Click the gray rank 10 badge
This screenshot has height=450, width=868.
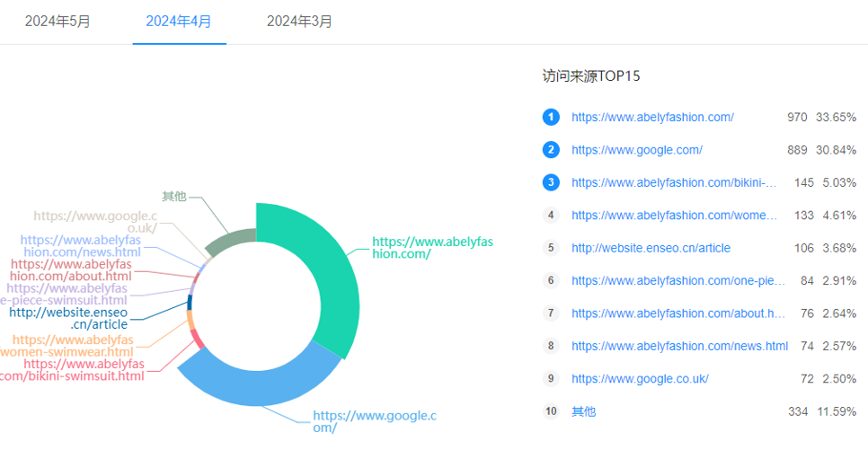[551, 411]
